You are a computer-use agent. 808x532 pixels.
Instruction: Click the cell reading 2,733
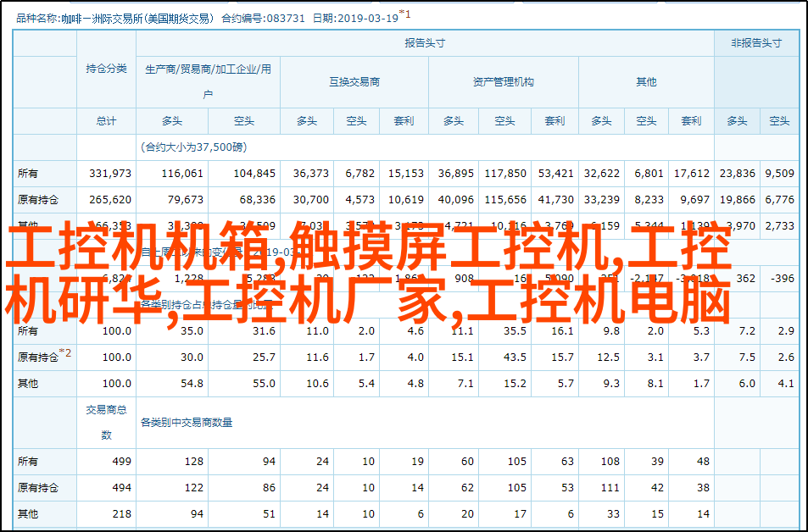780,225
